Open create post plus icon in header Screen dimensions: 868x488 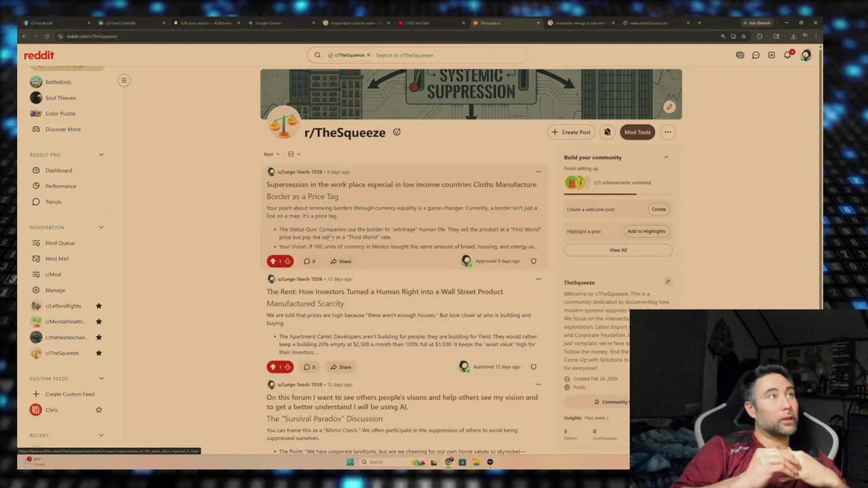coord(771,55)
